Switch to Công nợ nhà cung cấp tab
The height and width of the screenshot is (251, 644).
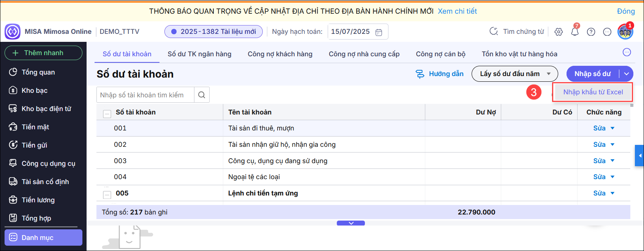364,54
